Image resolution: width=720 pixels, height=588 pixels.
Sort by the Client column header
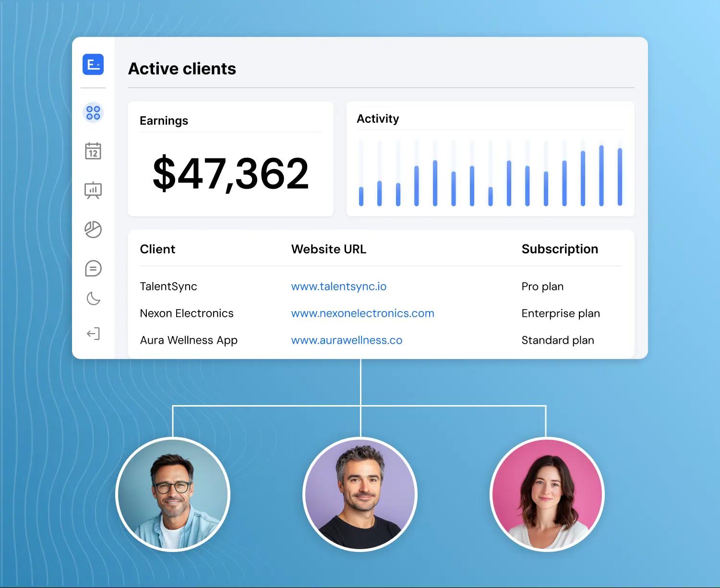[157, 249]
